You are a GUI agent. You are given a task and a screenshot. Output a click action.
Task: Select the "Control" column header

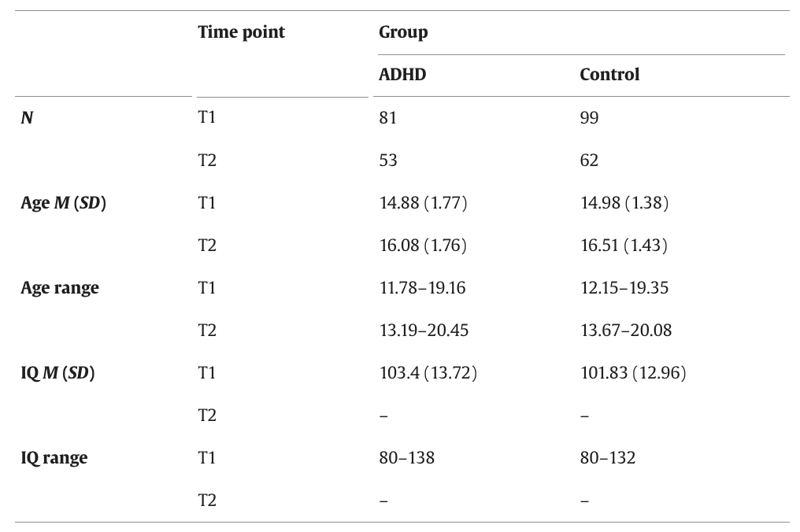(x=609, y=75)
